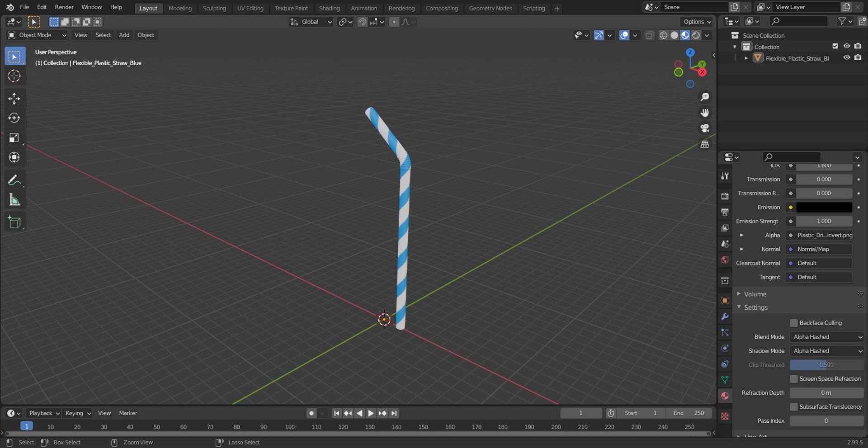
Task: Open the Output properties tab
Action: (725, 212)
